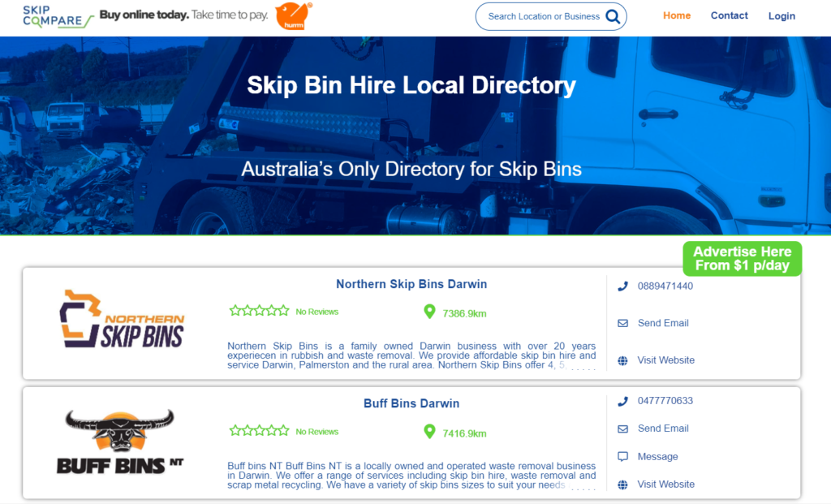Open the Northern Skip Bins logo image

(x=122, y=318)
